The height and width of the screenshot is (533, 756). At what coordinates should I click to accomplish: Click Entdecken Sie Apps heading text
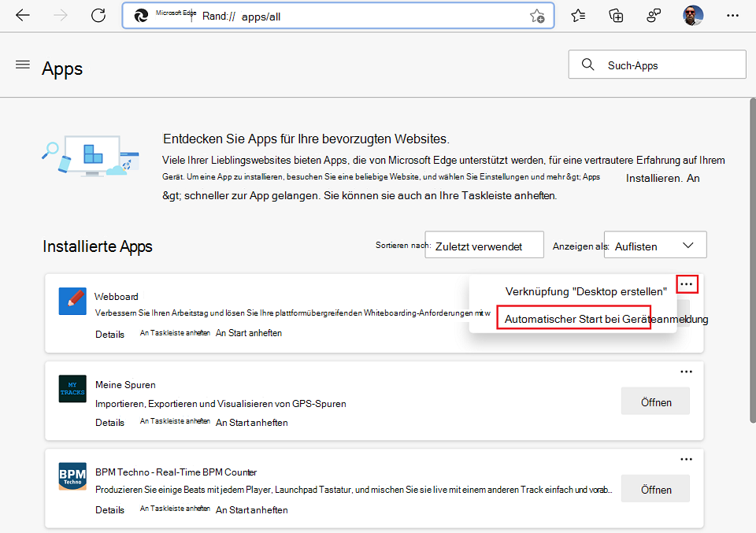click(306, 139)
